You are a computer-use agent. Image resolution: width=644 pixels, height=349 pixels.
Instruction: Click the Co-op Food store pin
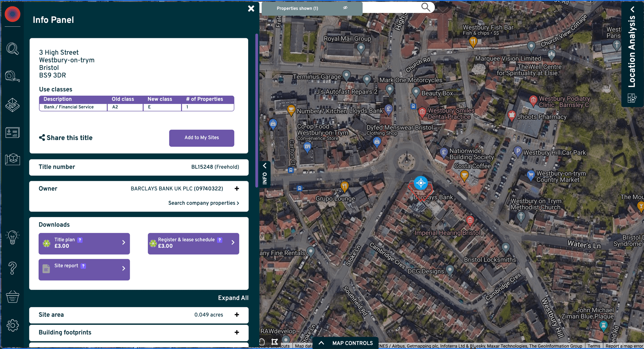308,147
